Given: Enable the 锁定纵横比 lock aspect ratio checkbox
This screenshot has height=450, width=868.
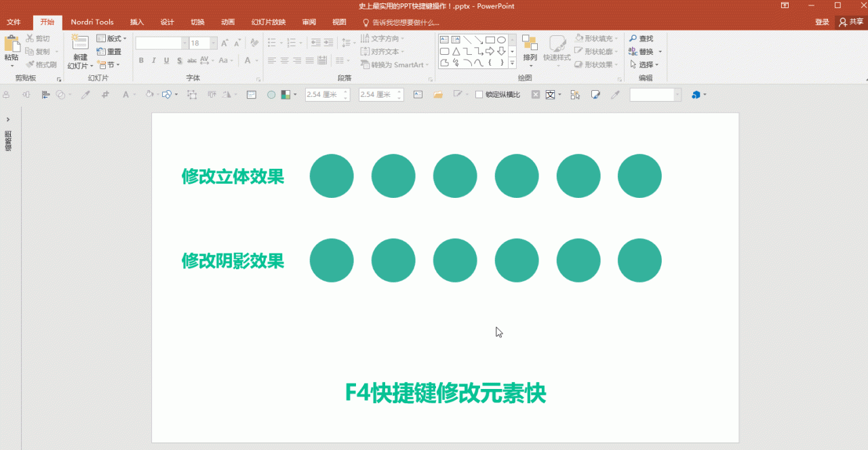Looking at the screenshot, I should point(479,95).
